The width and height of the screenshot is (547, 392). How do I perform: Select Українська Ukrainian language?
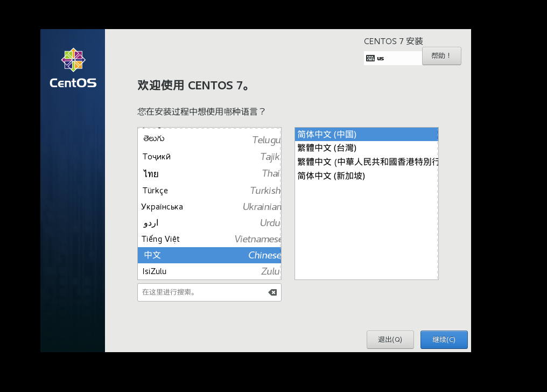click(209, 206)
